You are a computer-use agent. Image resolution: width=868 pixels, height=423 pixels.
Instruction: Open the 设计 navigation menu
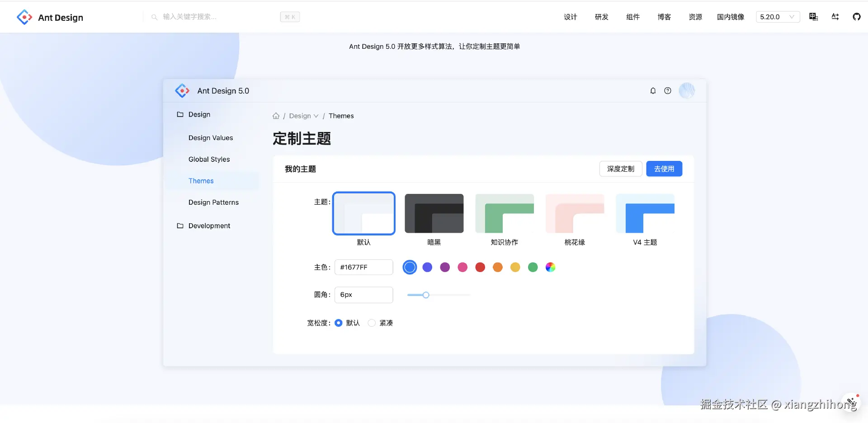[571, 17]
